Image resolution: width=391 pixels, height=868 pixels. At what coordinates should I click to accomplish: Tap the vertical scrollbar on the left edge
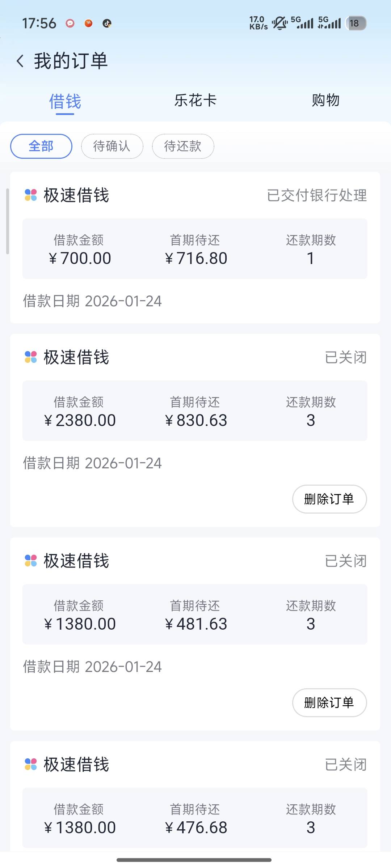7,221
